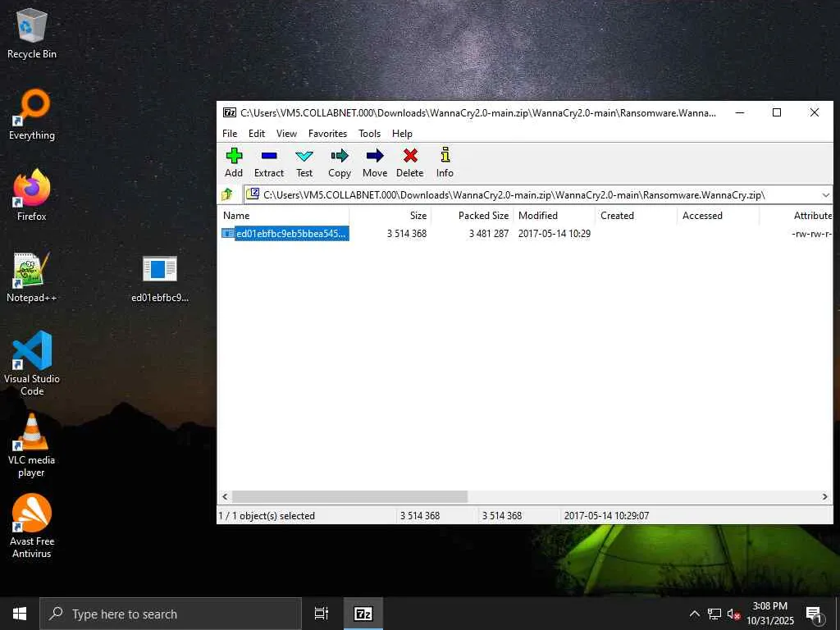Click the Add toolbar icon in 7-Zip
Image resolution: width=840 pixels, height=630 pixels.
click(234, 162)
